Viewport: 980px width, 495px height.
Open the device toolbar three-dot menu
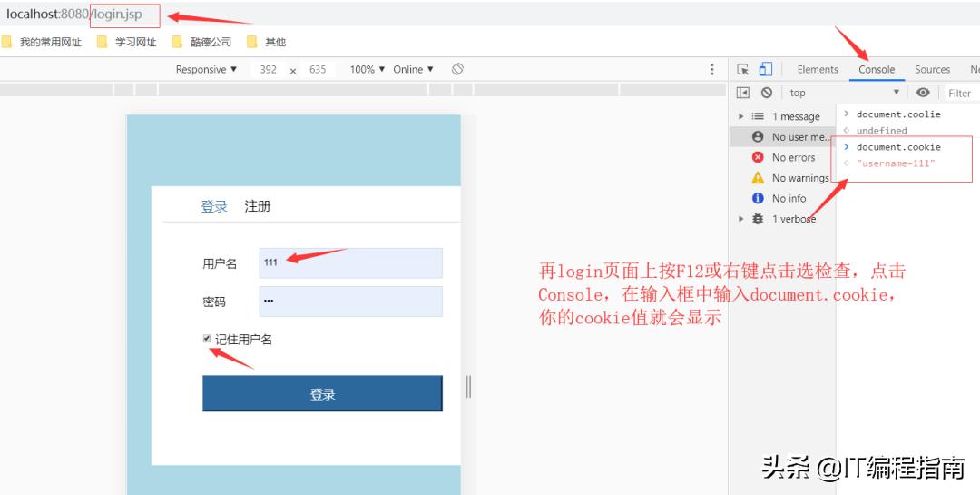tap(712, 69)
